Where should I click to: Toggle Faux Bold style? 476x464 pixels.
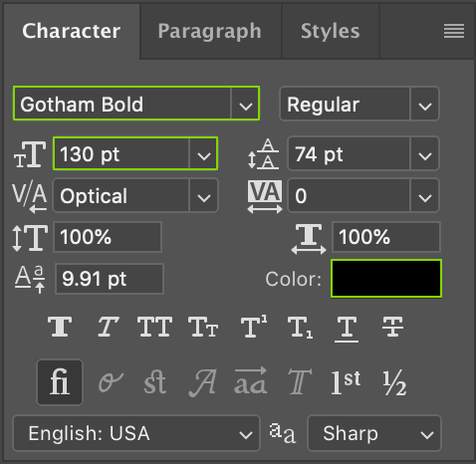[60, 327]
